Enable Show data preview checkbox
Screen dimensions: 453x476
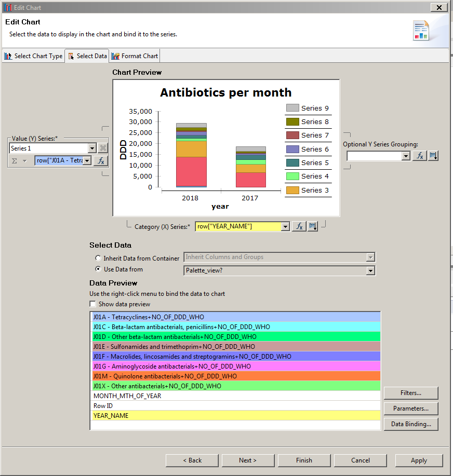pyautogui.click(x=93, y=304)
